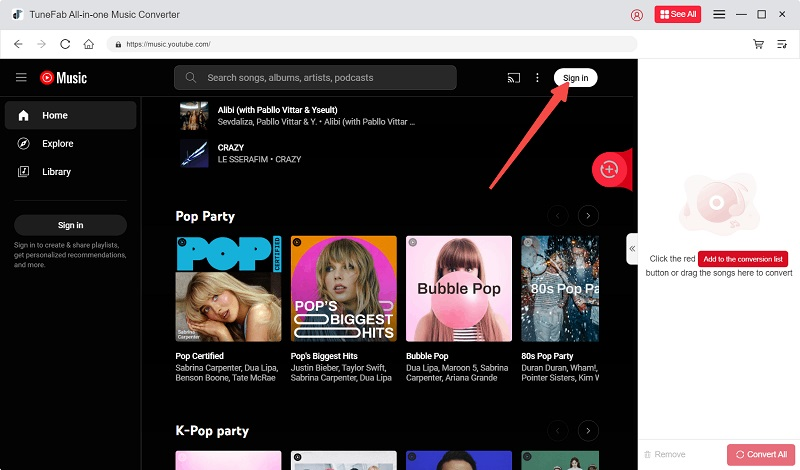Reload the page with the refresh icon
The image size is (800, 470).
[65, 44]
